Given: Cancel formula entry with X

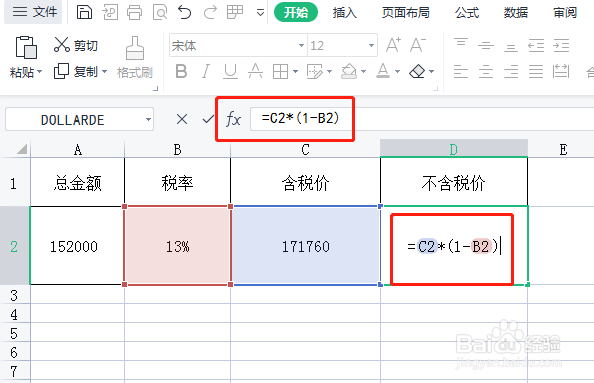Looking at the screenshot, I should (x=182, y=119).
